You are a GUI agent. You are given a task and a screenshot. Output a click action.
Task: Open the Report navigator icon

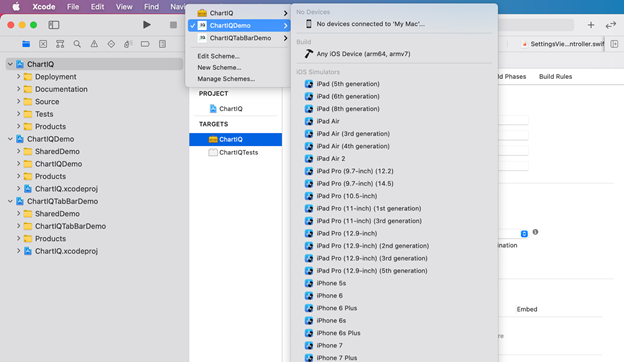(x=162, y=44)
